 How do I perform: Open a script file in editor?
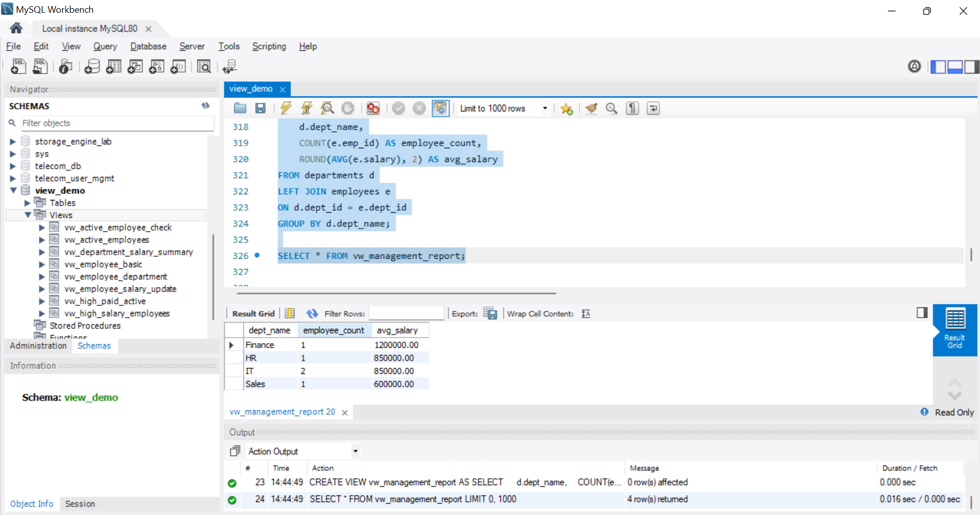pos(240,108)
